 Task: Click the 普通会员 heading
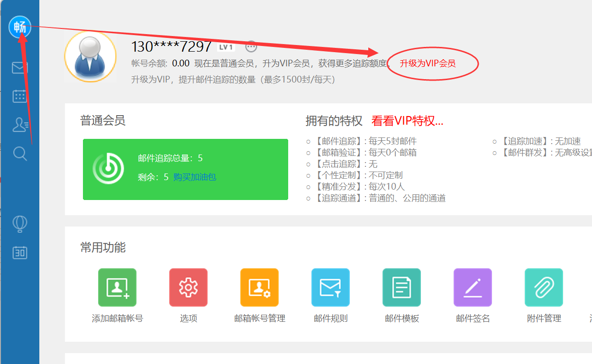click(103, 121)
